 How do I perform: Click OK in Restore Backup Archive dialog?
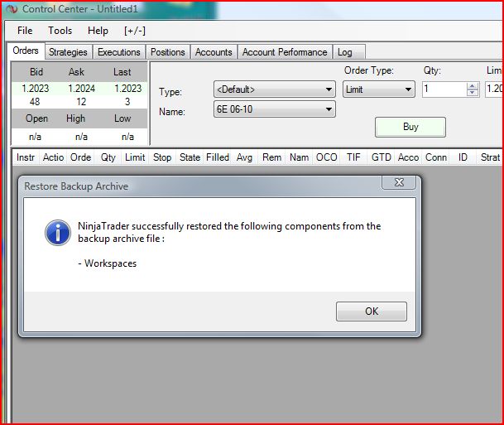click(x=372, y=312)
